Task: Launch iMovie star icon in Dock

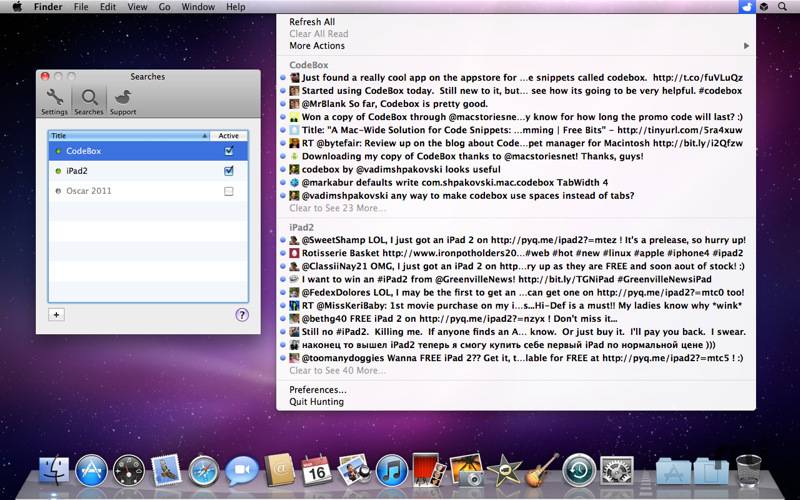Action: [x=504, y=470]
